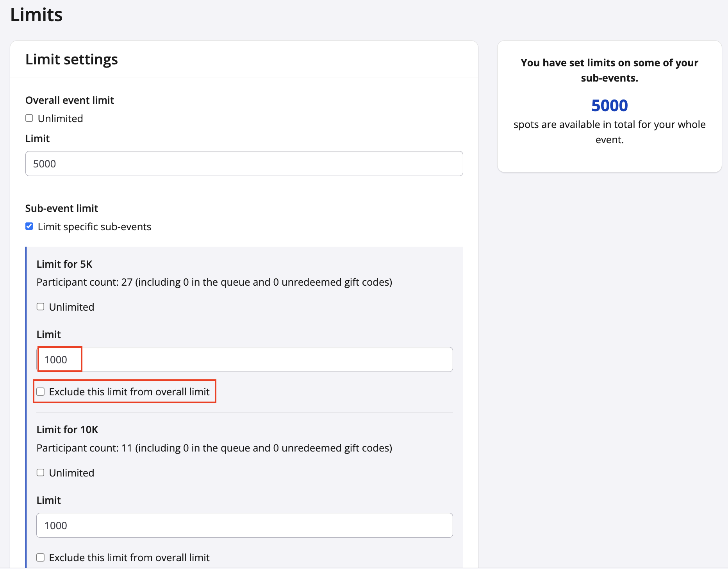
Task: Select the 'Limit for 5K' heading
Action: tap(64, 264)
